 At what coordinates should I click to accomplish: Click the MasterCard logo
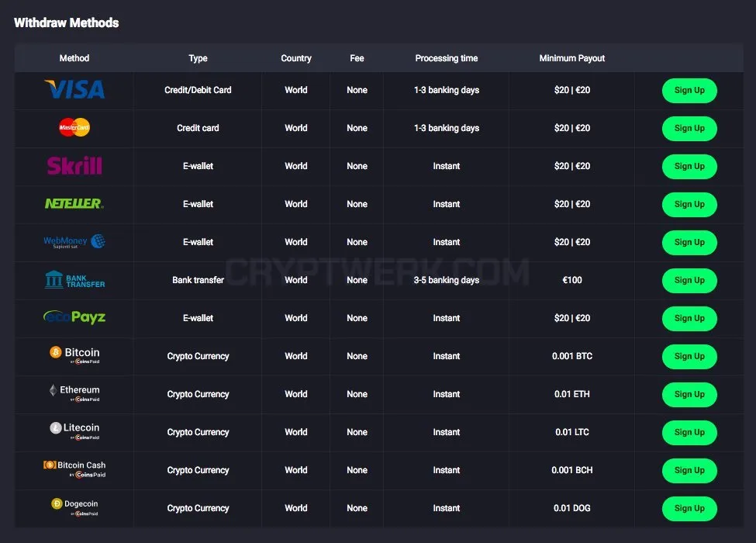pos(74,127)
